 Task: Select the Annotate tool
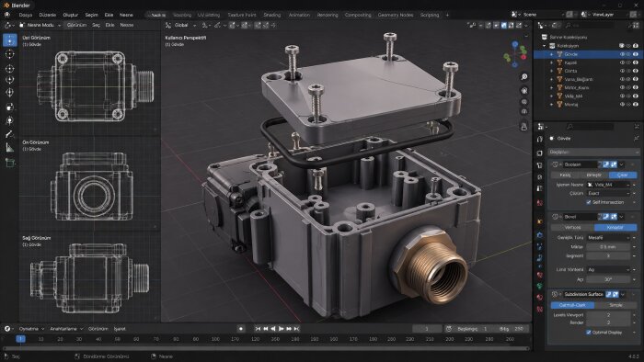[10, 134]
